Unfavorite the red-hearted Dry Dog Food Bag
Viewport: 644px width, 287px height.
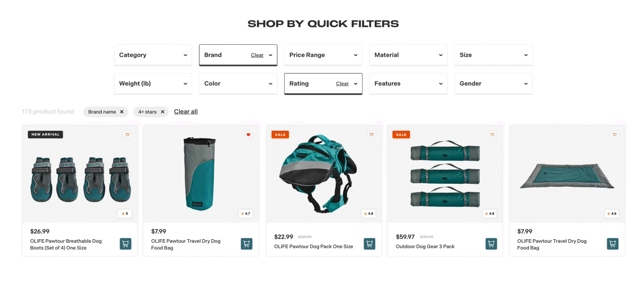pos(248,134)
